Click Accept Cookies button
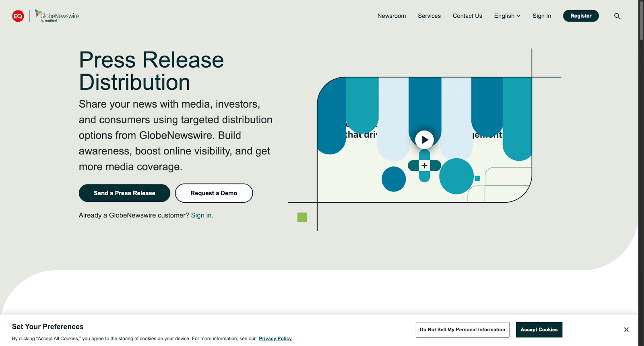The width and height of the screenshot is (644, 346). [539, 329]
